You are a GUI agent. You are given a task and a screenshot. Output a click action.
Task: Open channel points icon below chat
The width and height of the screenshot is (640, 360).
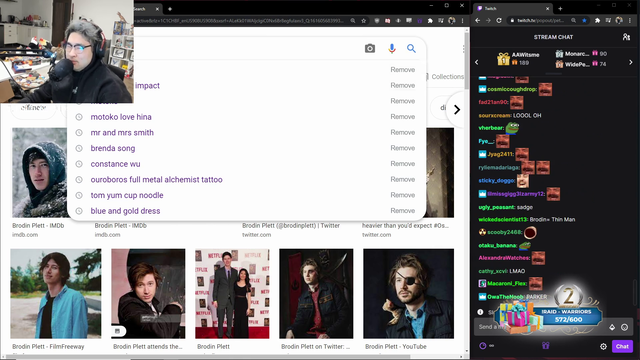coord(482,346)
